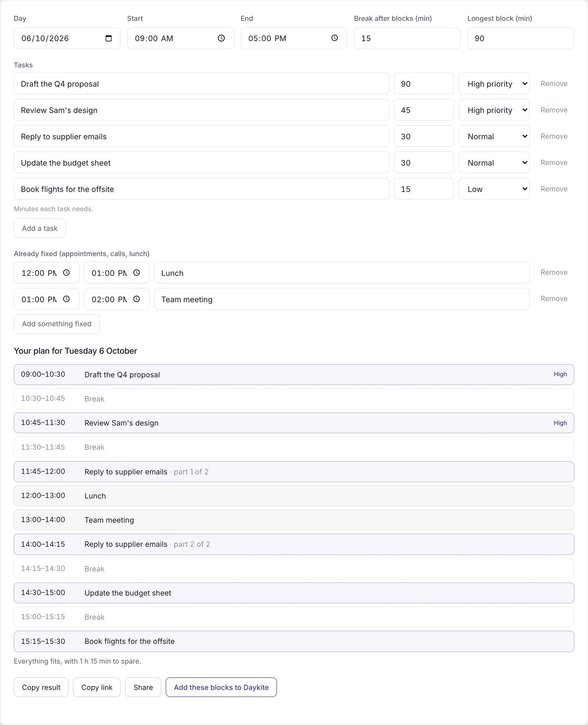Screen dimensions: 588x725
Task: Remove the Lunch fixed entry
Action: pos(554,272)
